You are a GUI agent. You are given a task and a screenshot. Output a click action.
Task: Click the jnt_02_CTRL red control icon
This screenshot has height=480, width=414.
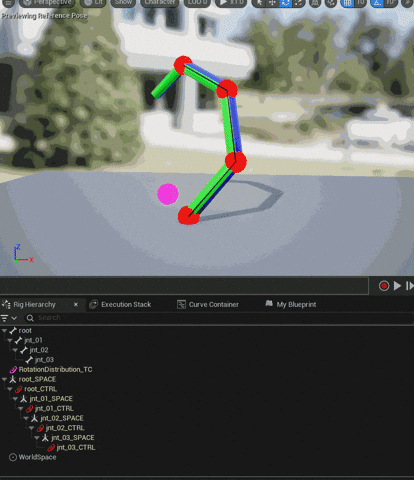click(x=40, y=428)
